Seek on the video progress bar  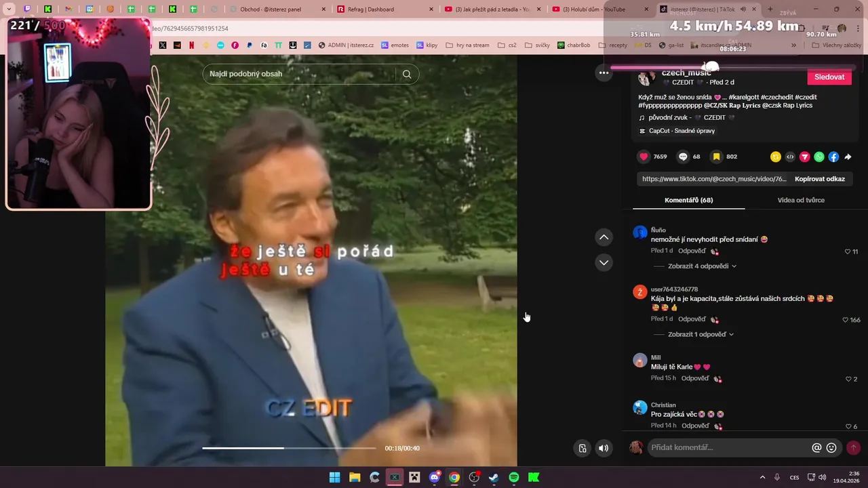pyautogui.click(x=289, y=448)
